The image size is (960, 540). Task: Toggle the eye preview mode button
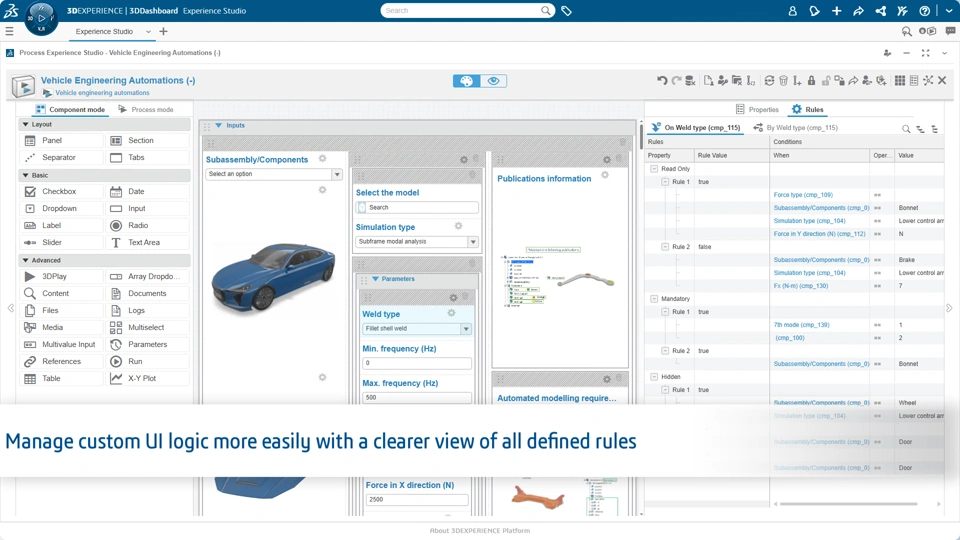pos(493,81)
